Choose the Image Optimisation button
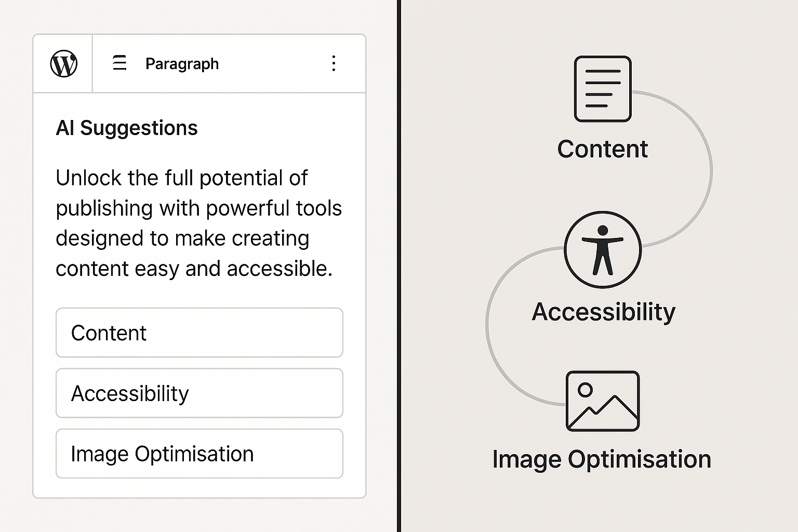798x532 pixels. point(199,454)
